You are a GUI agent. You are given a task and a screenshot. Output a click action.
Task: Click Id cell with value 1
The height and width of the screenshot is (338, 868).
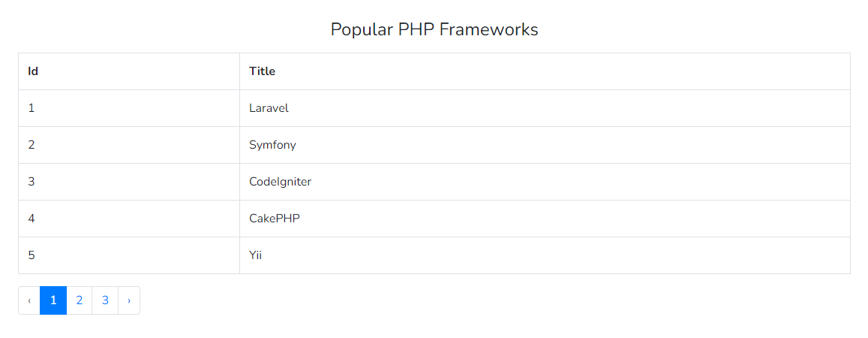[129, 108]
